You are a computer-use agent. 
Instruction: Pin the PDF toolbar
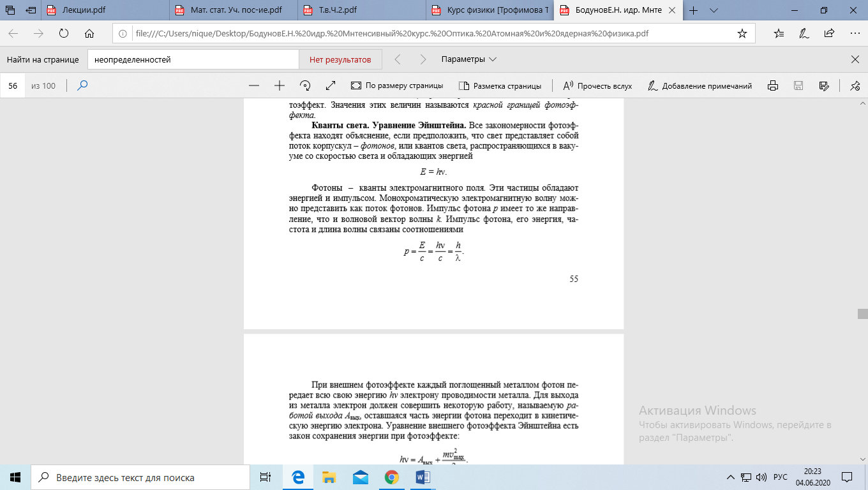(x=855, y=85)
